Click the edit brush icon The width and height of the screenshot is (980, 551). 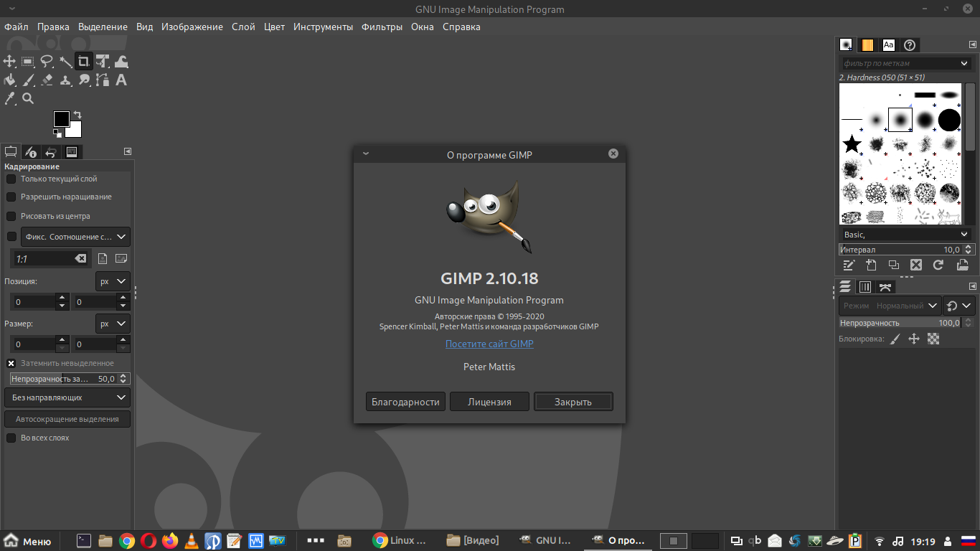click(849, 265)
